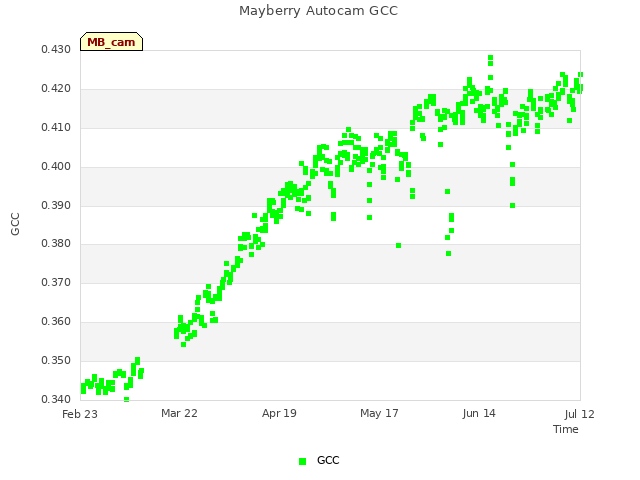Click the 0.350 y-axis value
The width and height of the screenshot is (640, 480).
pos(56,360)
